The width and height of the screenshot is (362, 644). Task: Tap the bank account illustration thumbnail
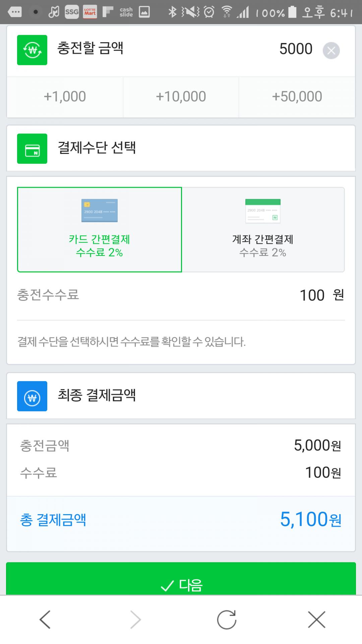[263, 211]
